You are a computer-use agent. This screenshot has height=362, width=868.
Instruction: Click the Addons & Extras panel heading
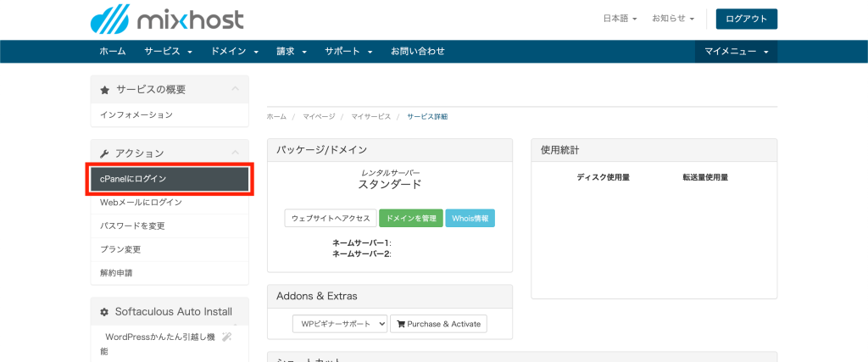click(x=317, y=296)
